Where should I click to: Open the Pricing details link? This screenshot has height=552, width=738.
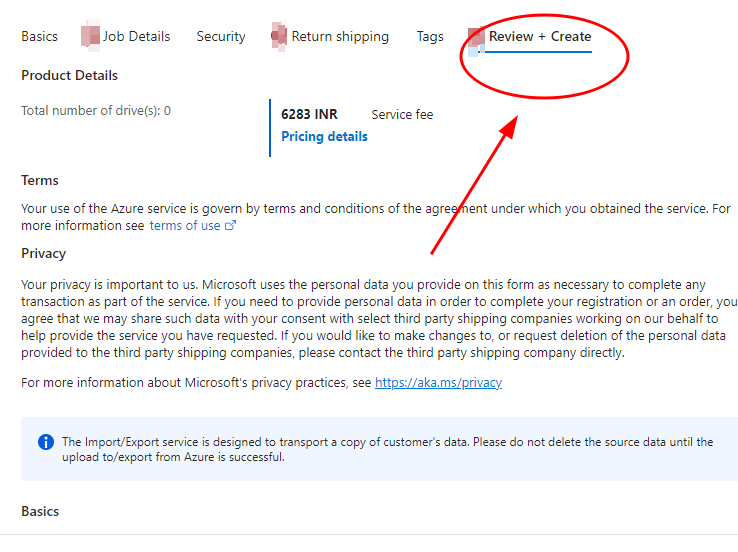coord(324,136)
